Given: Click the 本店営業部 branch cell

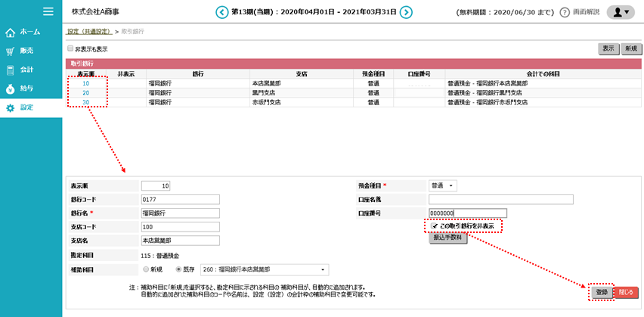Looking at the screenshot, I should coord(302,83).
